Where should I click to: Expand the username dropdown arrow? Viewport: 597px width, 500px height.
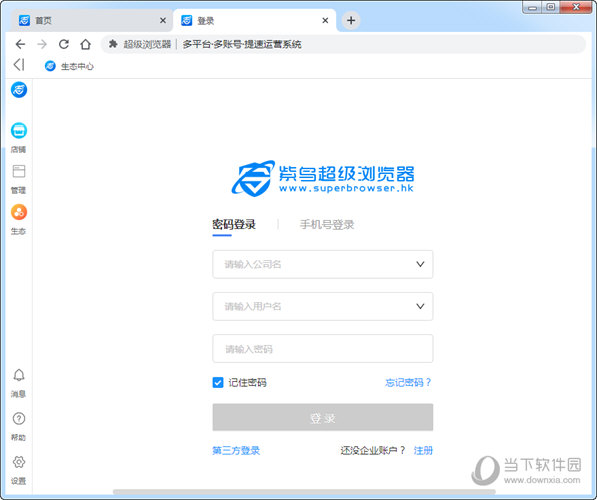click(x=420, y=306)
